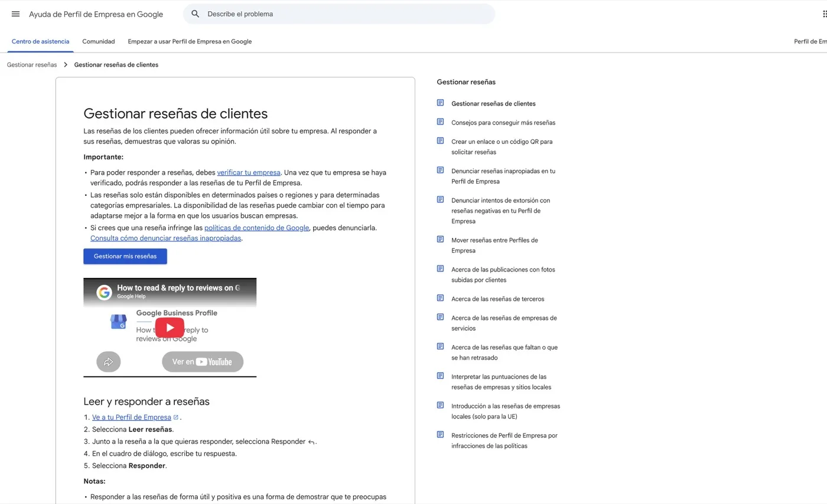Screen dimensions: 827x504
Task: Click the document icon beside Acerca de las reseñas de empresas de servicios
Action: tap(440, 317)
